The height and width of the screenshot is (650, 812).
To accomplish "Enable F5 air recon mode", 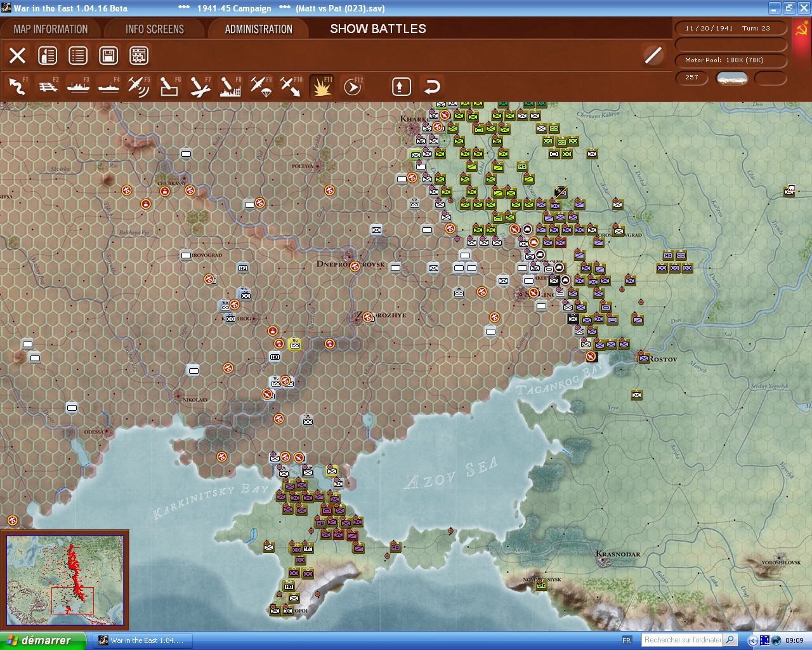I will point(139,86).
